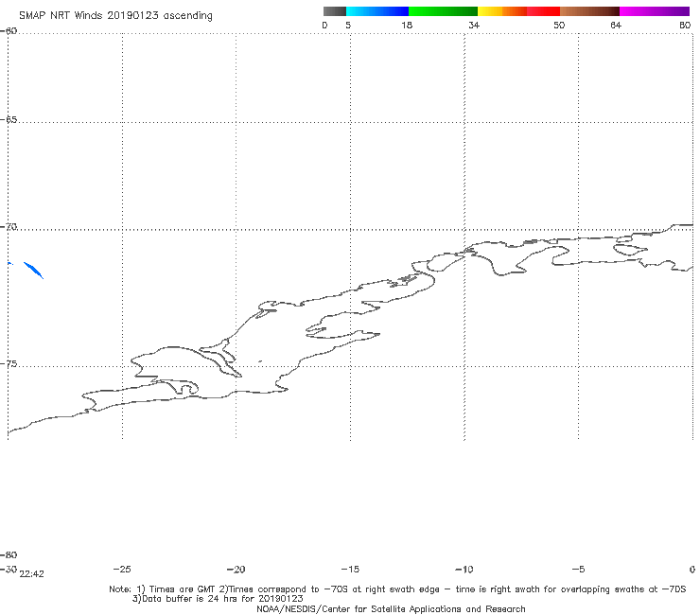Click the swath time stamp "22:42"
Screen dimensions: 700x615
click(32, 574)
